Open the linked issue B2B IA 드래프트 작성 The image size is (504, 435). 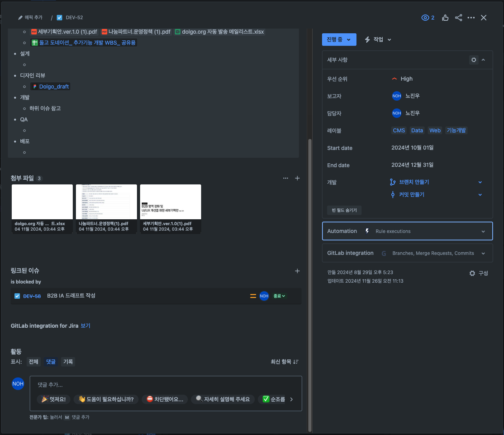coord(71,296)
